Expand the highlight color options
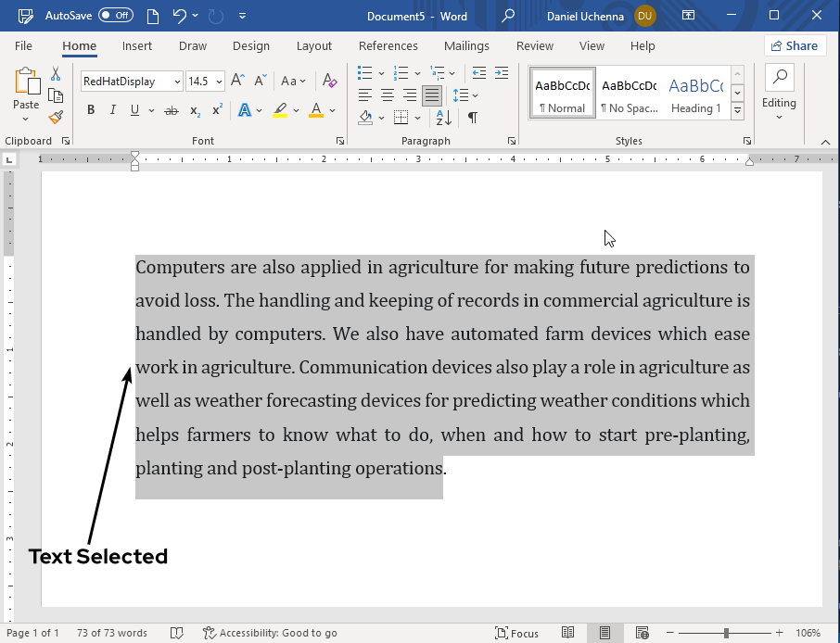The width and height of the screenshot is (840, 643). 294,109
